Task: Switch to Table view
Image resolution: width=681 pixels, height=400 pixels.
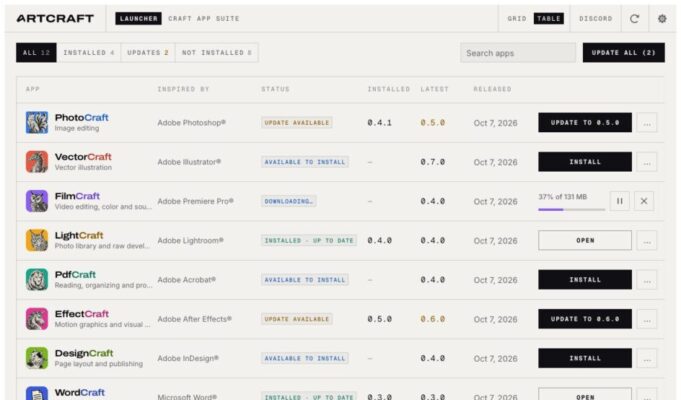Action: tap(549, 19)
